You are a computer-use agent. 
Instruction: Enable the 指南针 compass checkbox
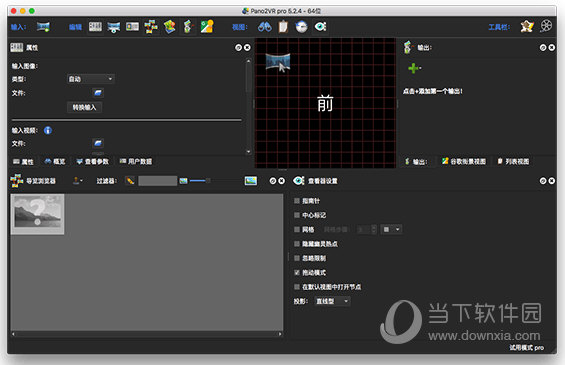tap(297, 201)
